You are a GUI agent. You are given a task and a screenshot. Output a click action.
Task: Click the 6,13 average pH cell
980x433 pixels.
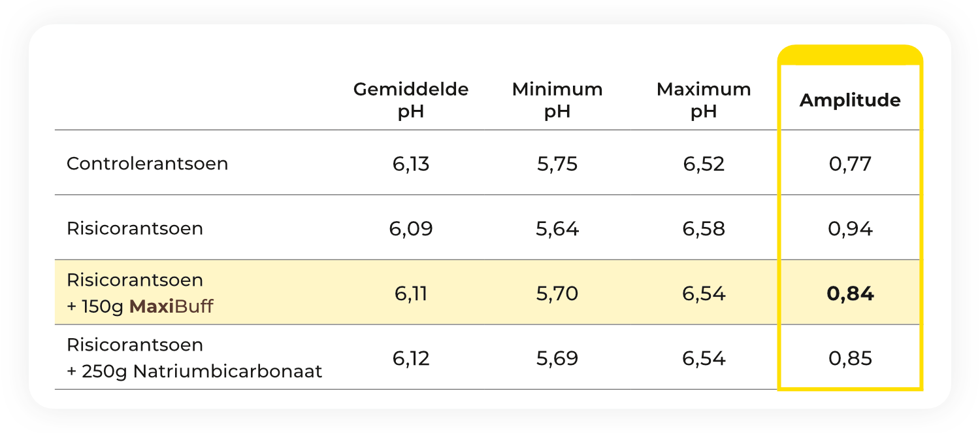click(x=411, y=164)
